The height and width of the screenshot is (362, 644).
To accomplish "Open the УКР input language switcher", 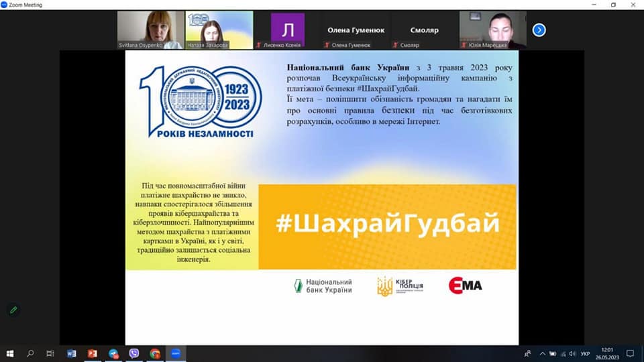I will point(585,353).
